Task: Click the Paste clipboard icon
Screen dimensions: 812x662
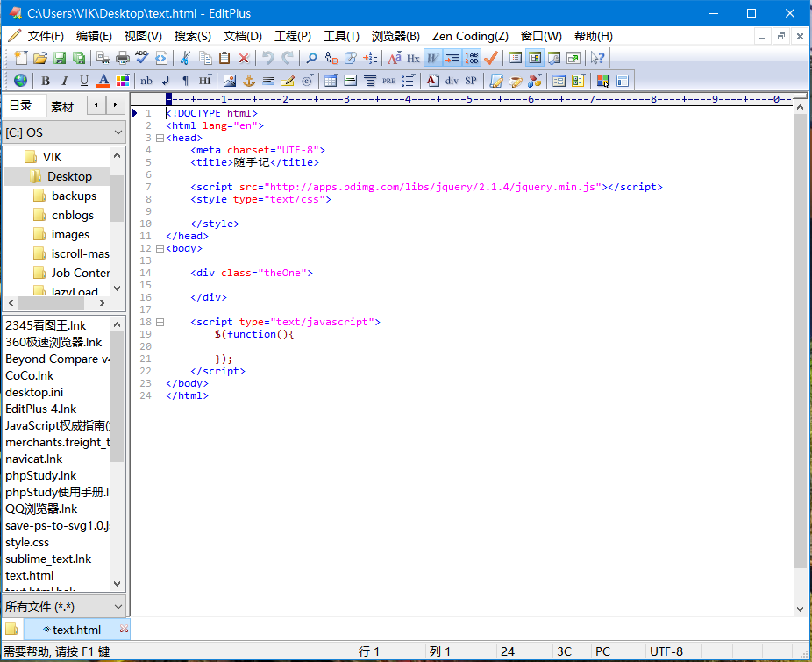Action: click(224, 58)
